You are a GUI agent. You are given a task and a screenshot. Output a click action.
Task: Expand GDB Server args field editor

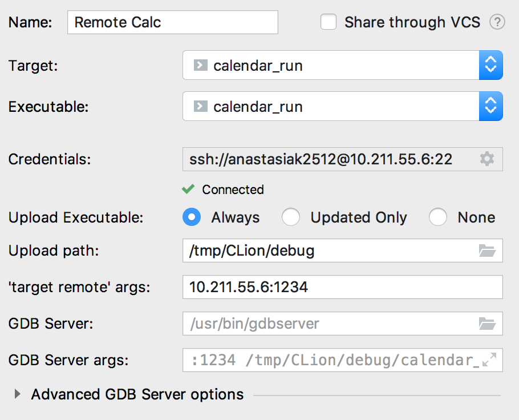[x=489, y=360]
